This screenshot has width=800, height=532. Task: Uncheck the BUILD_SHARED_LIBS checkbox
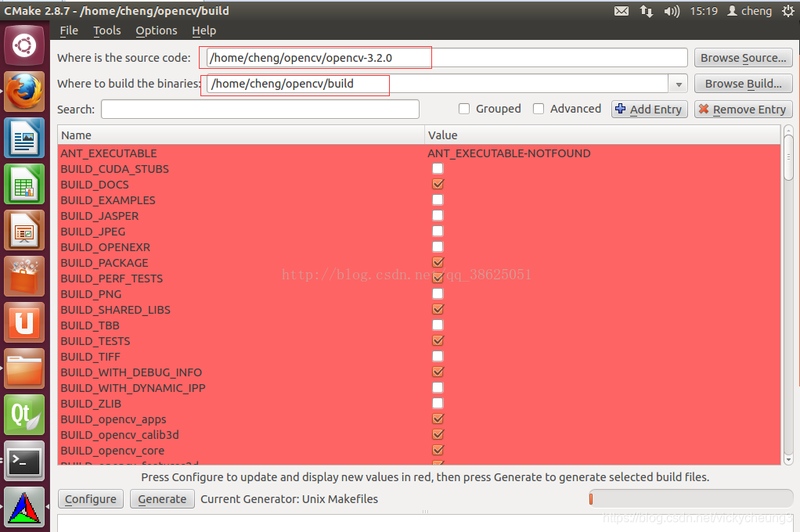(x=438, y=309)
